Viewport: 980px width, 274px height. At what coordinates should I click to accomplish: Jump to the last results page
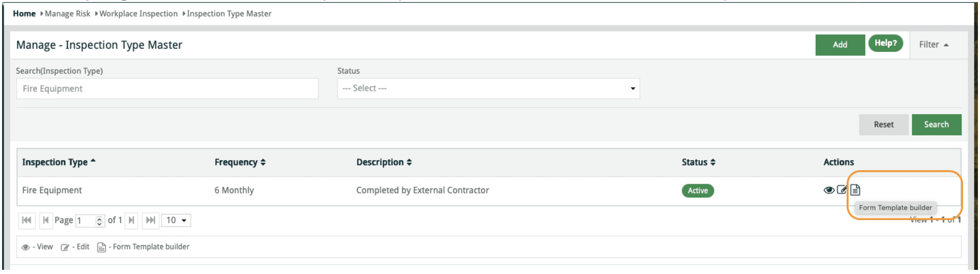(x=150, y=220)
